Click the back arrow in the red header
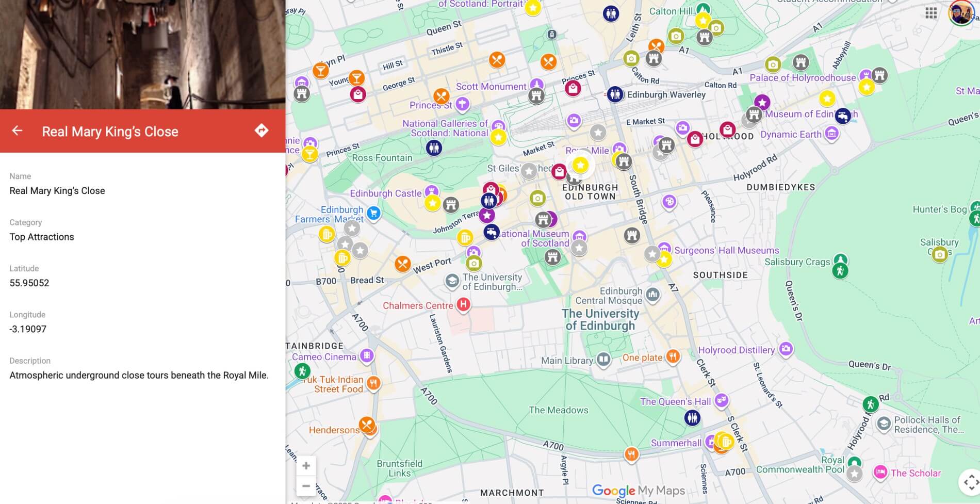The width and height of the screenshot is (980, 504). click(17, 131)
